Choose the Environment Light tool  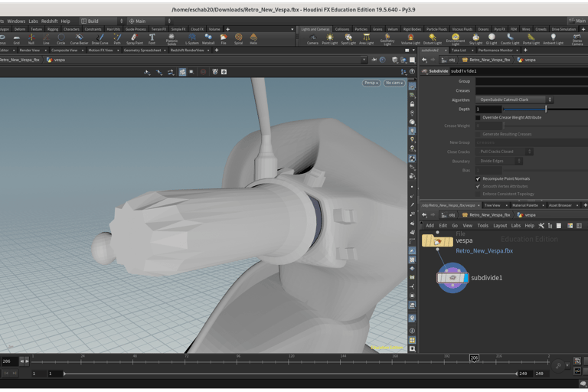click(x=455, y=38)
